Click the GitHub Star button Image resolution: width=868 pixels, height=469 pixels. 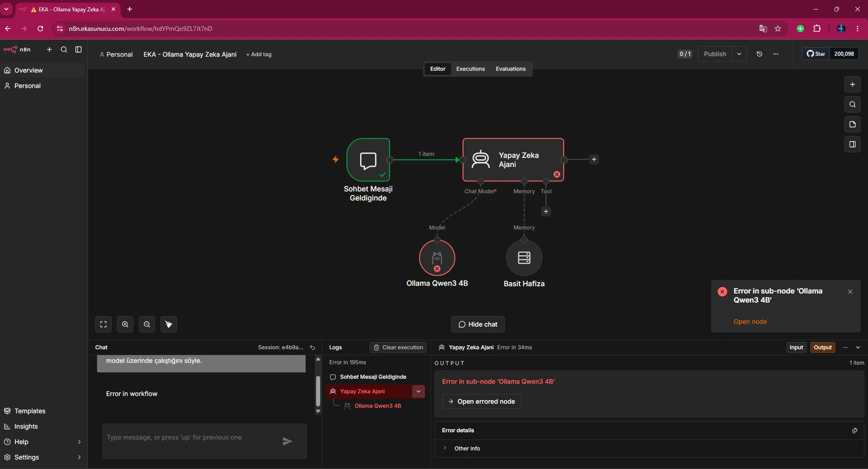click(x=816, y=54)
